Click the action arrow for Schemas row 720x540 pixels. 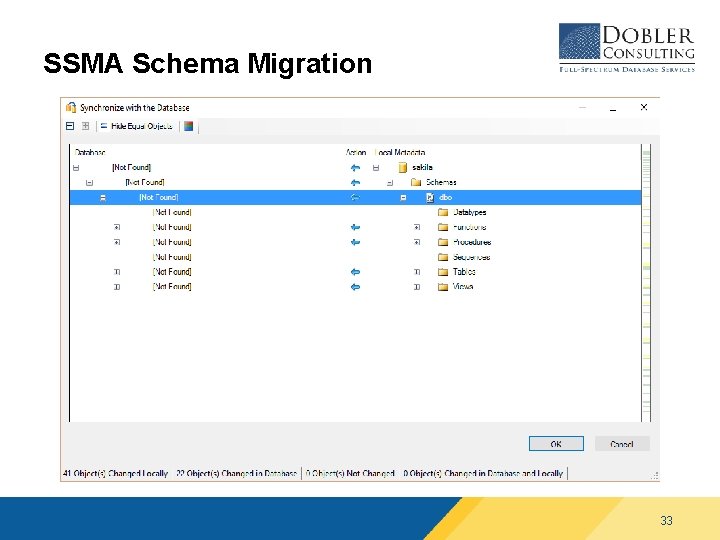(x=355, y=183)
